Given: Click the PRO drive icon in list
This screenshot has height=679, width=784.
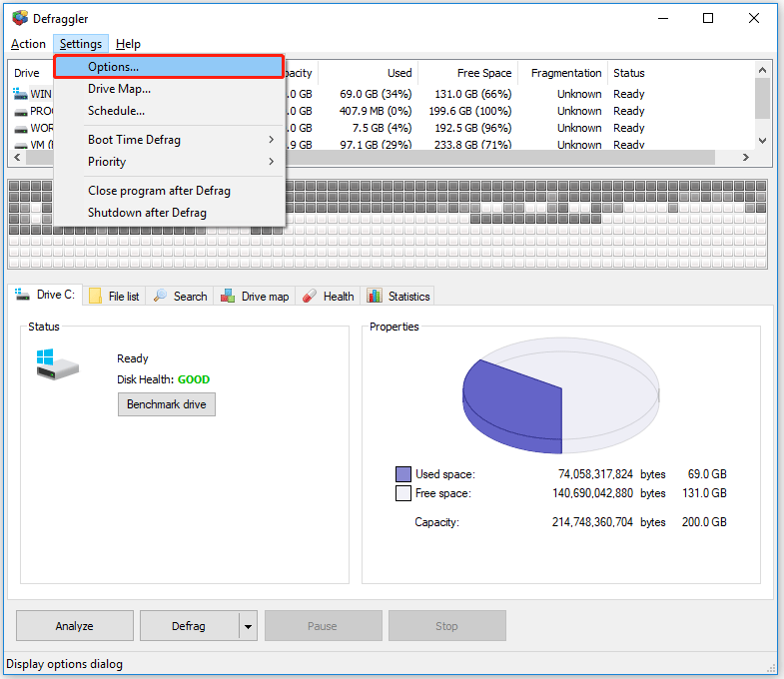Looking at the screenshot, I should click(21, 112).
